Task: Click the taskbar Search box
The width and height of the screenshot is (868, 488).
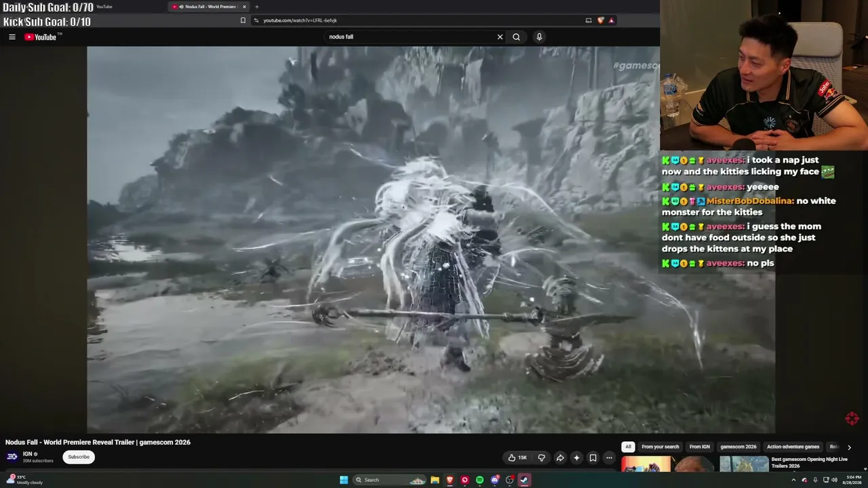Action: pos(391,480)
